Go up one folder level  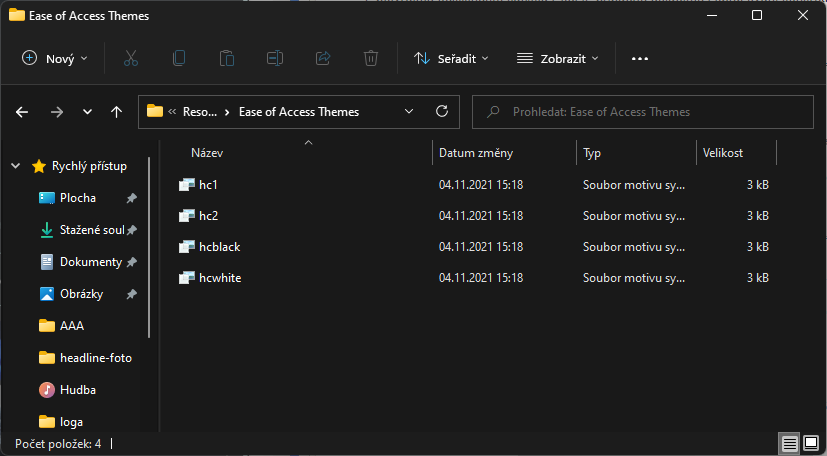pyautogui.click(x=117, y=112)
